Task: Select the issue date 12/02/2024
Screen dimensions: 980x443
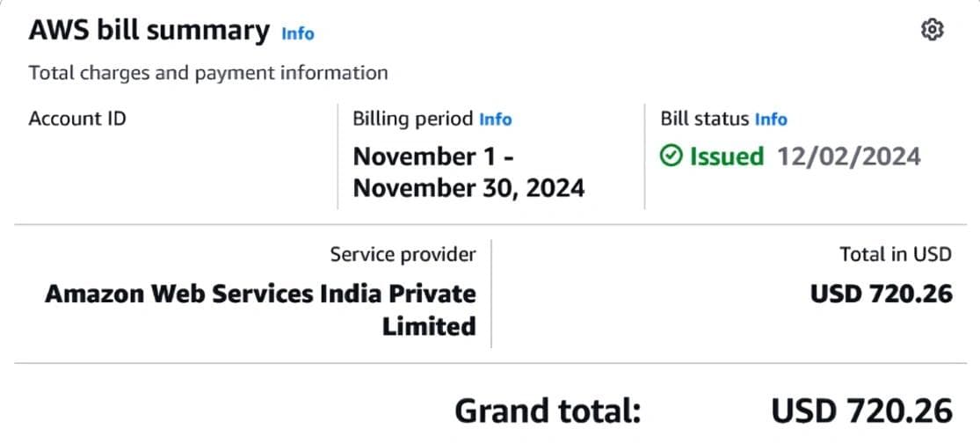Action: 848,156
